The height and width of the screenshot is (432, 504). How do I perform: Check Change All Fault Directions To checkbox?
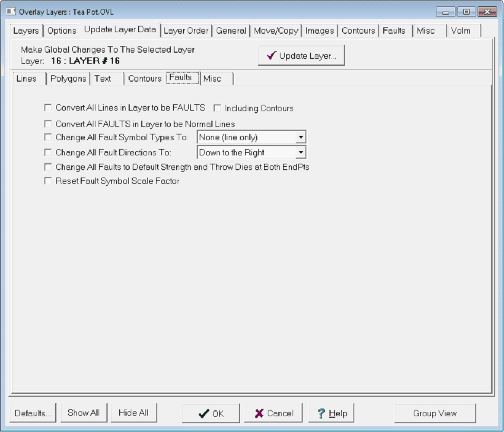pyautogui.click(x=49, y=152)
